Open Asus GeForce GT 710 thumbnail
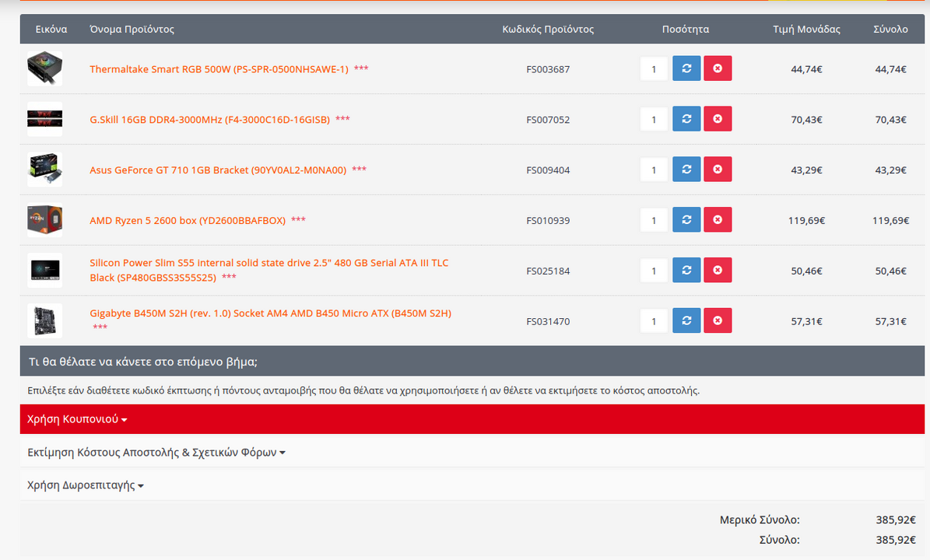 44,170
